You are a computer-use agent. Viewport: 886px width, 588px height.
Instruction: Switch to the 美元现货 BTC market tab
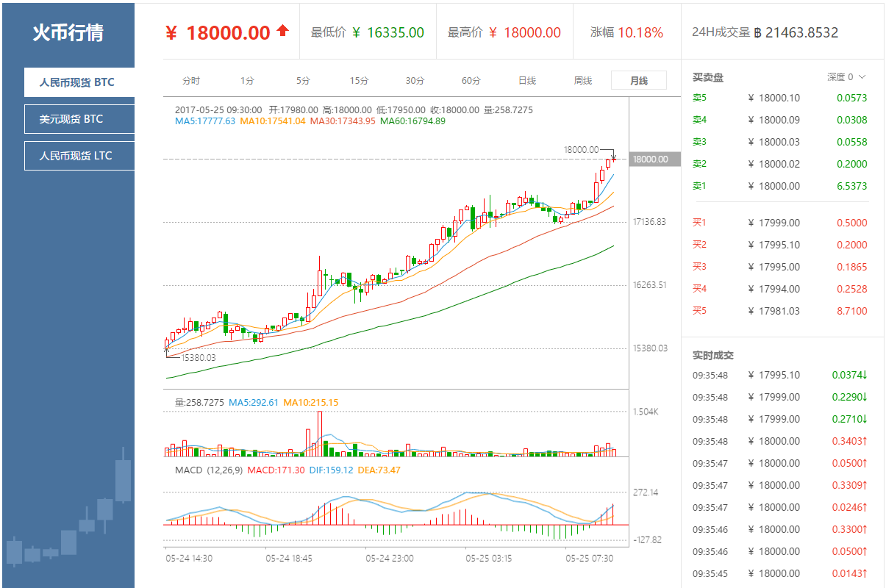click(79, 119)
